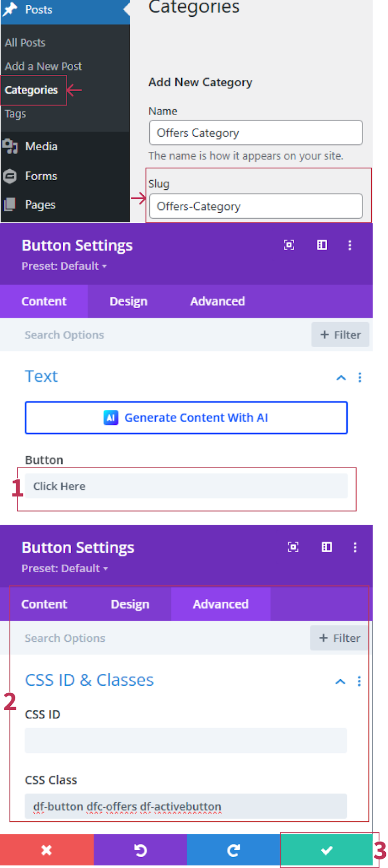The width and height of the screenshot is (388, 868).
Task: Click the red X discard button
Action: point(47,850)
